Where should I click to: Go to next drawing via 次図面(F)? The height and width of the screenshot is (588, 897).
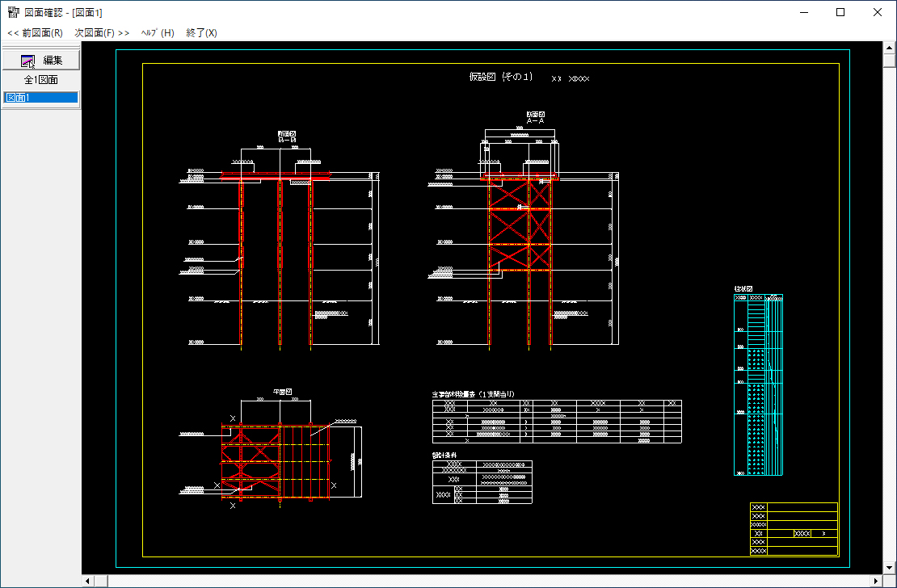click(x=102, y=33)
